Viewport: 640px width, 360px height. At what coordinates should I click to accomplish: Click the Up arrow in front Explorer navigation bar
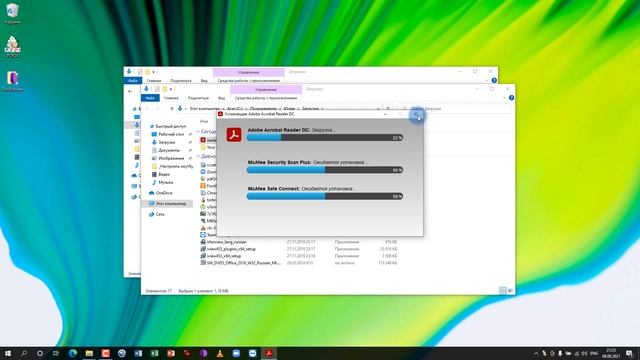click(172, 109)
